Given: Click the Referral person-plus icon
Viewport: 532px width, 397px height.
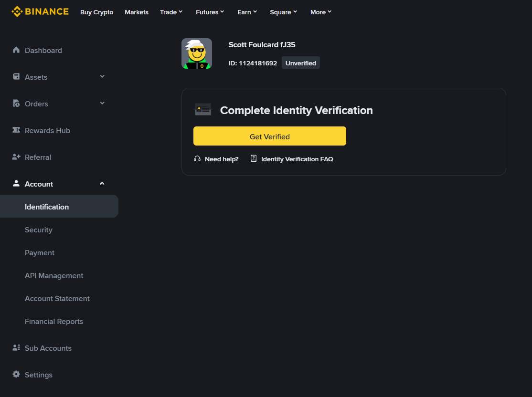Looking at the screenshot, I should point(16,157).
